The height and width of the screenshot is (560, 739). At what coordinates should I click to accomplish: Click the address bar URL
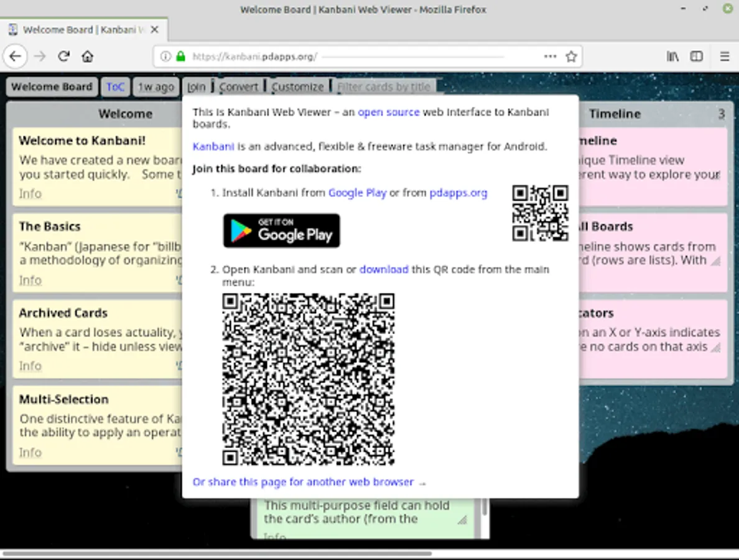(x=254, y=57)
